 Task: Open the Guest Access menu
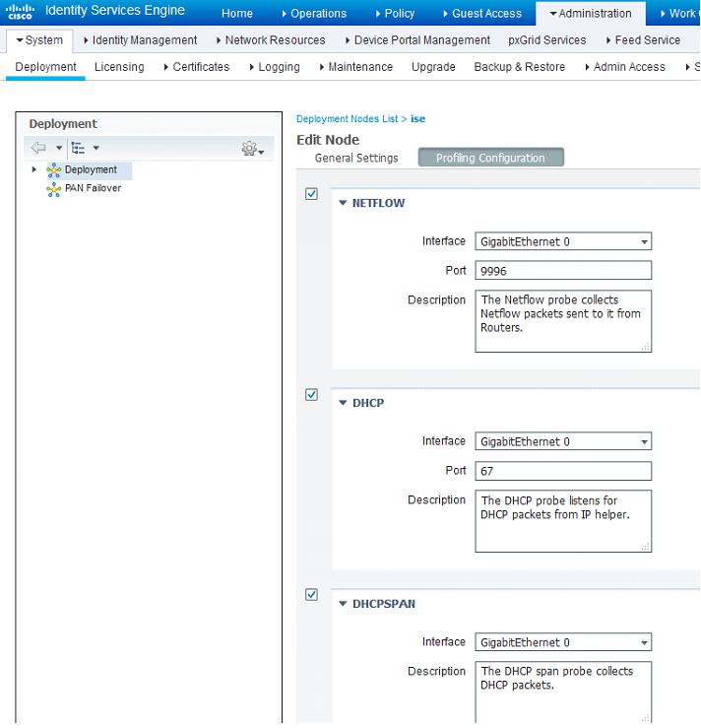tap(482, 14)
